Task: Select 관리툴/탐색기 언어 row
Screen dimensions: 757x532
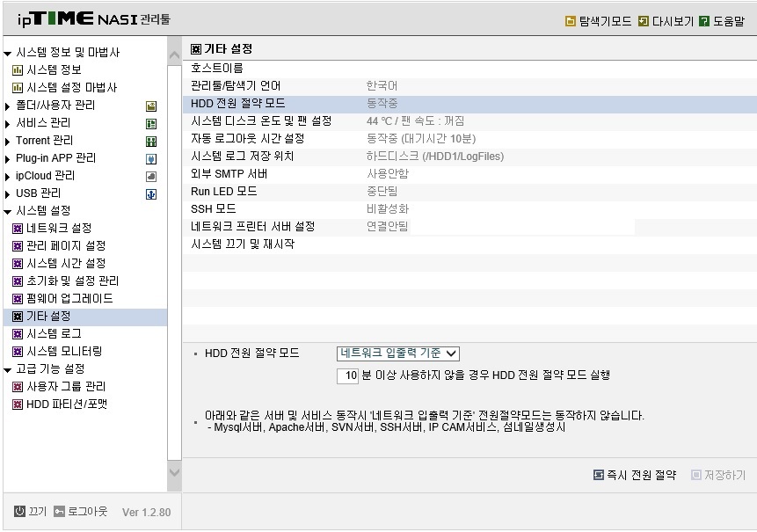Action: point(469,86)
